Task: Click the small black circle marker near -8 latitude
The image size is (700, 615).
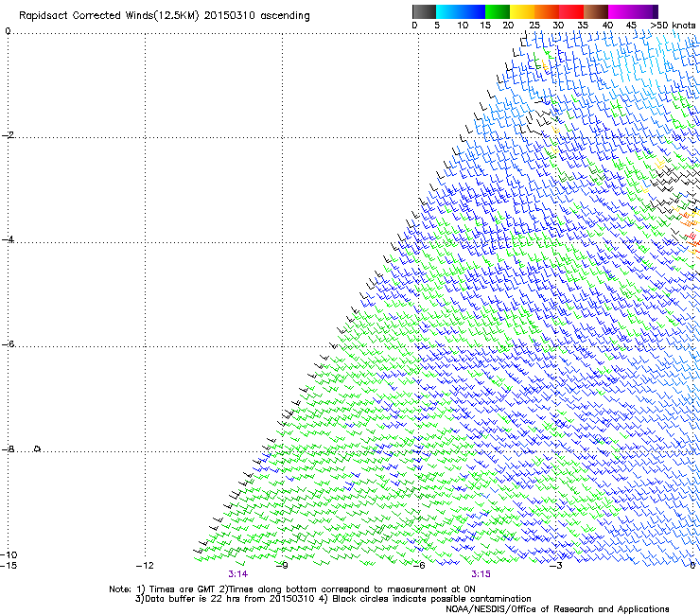Action: [x=38, y=448]
